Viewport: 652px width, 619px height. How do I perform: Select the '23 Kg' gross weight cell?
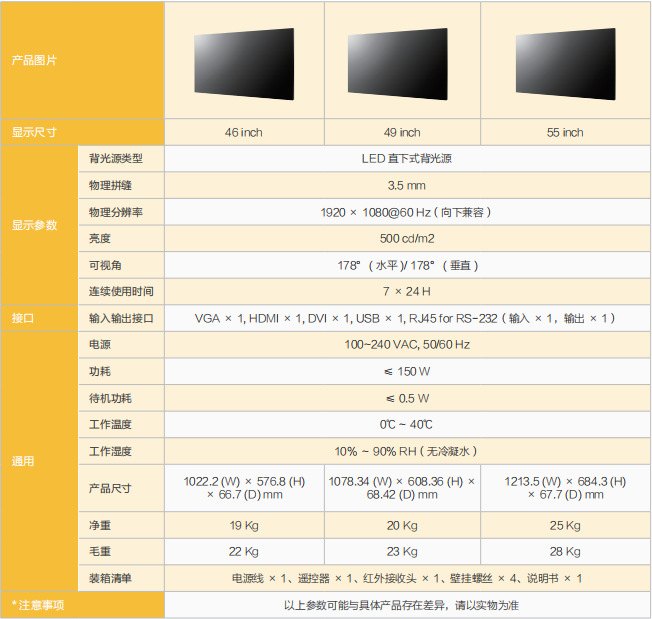402,552
